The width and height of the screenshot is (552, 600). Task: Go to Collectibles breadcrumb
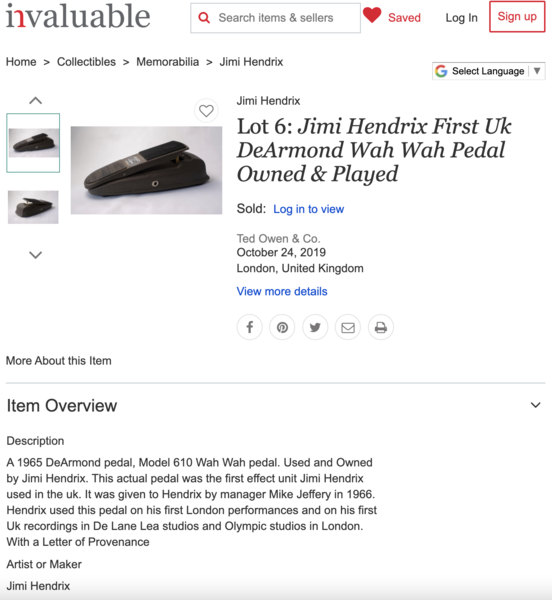86,62
